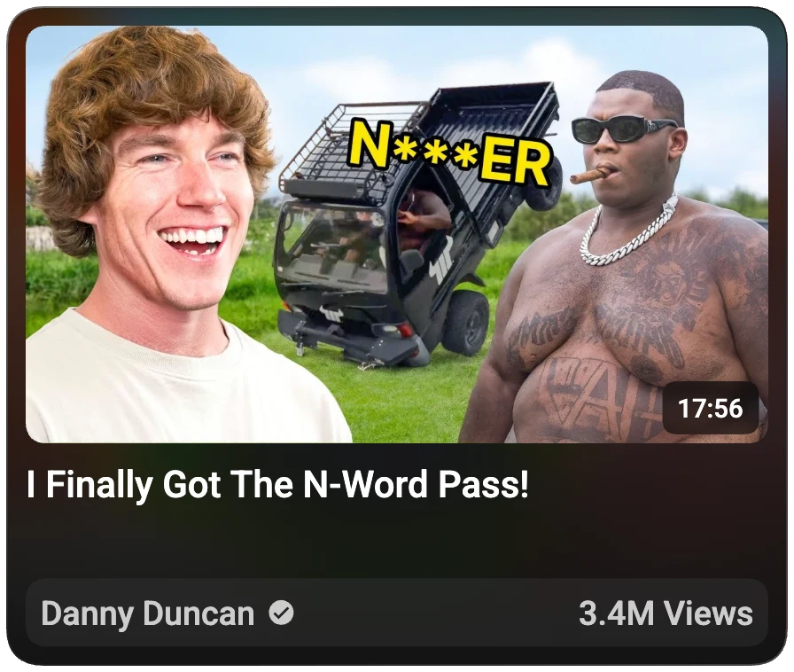Click the verified checkmark badge beside Danny Duncan
The image size is (794, 672).
pos(281,613)
